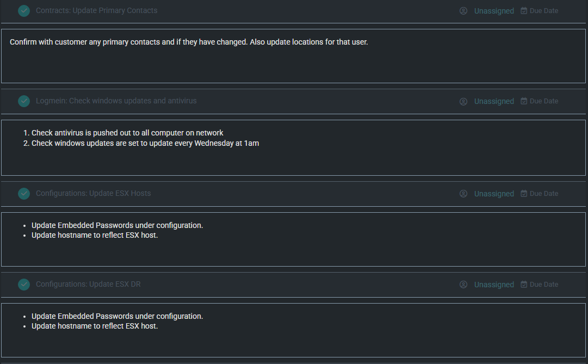Open Unassigned dropdown for Update ESX Hosts

tap(494, 194)
